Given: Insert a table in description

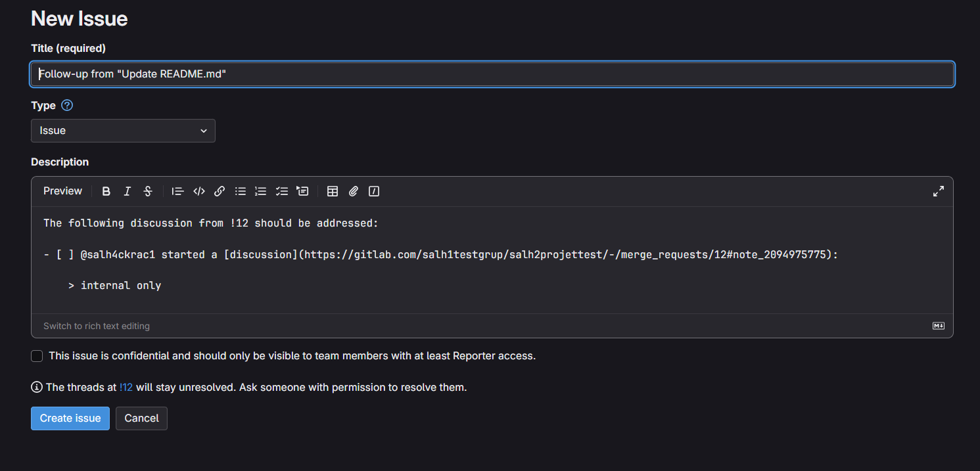Looking at the screenshot, I should click(x=333, y=191).
